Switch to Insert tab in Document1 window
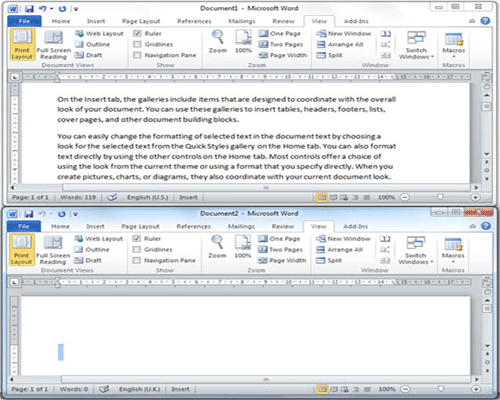The width and height of the screenshot is (500, 400). 96,21
